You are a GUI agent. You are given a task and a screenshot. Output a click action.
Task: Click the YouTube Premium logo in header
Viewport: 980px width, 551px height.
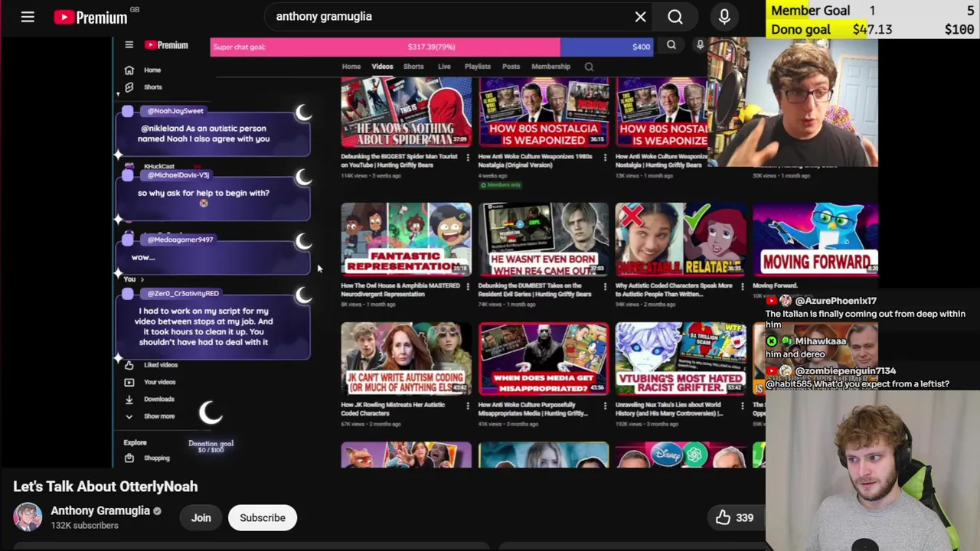[x=90, y=16]
